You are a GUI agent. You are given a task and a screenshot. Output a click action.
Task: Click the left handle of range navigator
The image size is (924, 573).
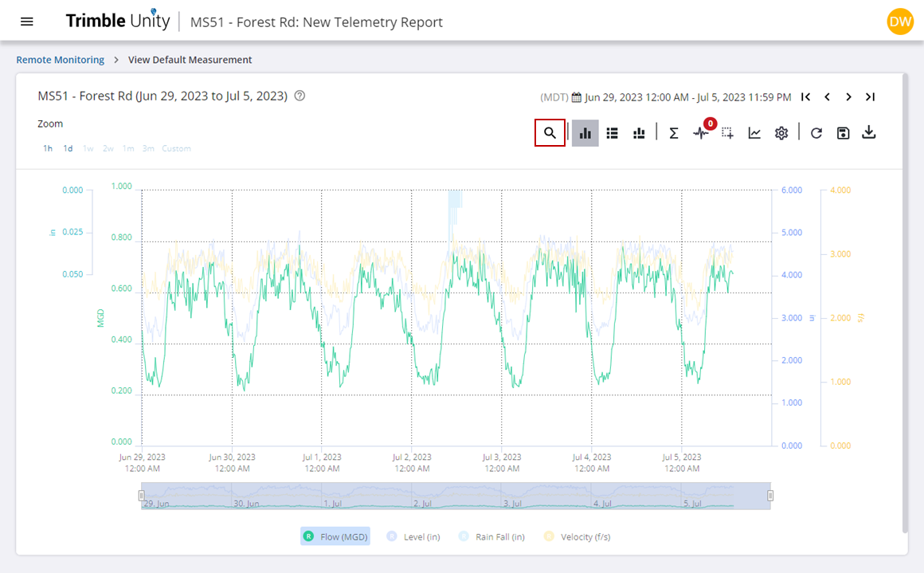pyautogui.click(x=141, y=496)
